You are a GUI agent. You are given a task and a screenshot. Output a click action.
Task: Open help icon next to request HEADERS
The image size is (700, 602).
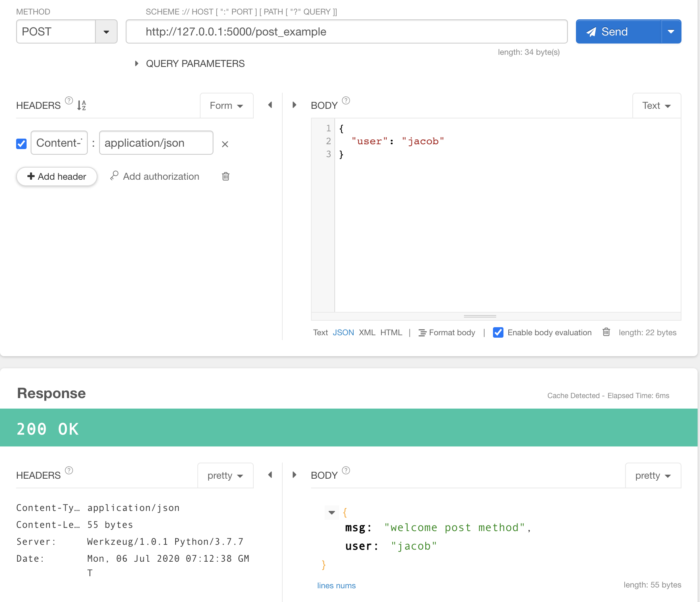(x=69, y=100)
